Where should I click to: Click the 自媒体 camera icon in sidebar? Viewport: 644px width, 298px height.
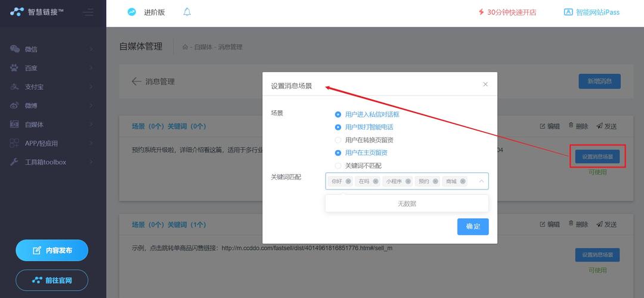click(14, 125)
